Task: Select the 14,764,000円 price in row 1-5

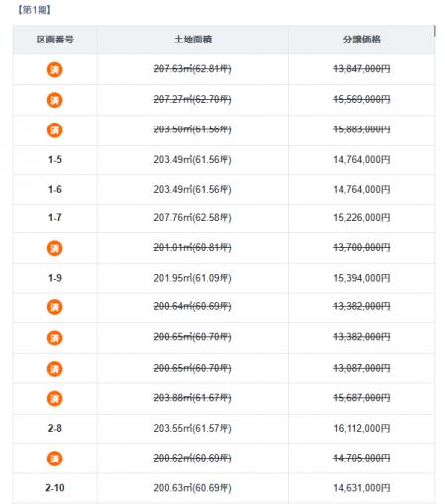Action: tap(362, 160)
